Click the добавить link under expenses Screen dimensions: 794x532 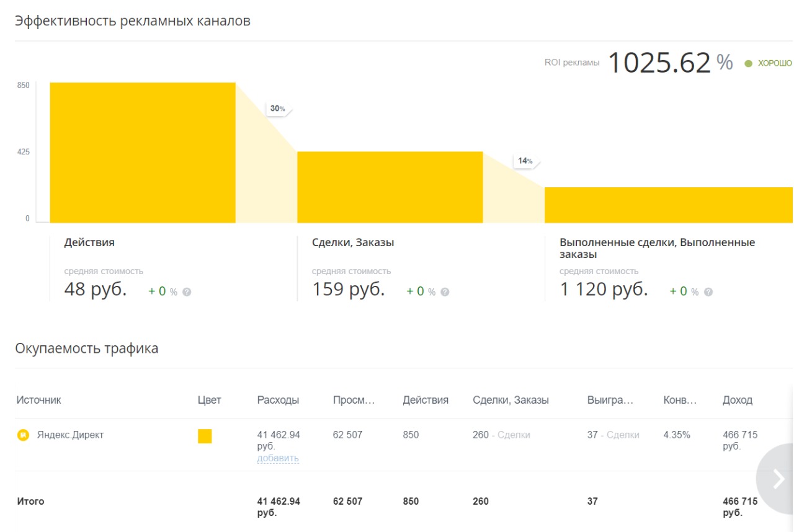coord(278,458)
